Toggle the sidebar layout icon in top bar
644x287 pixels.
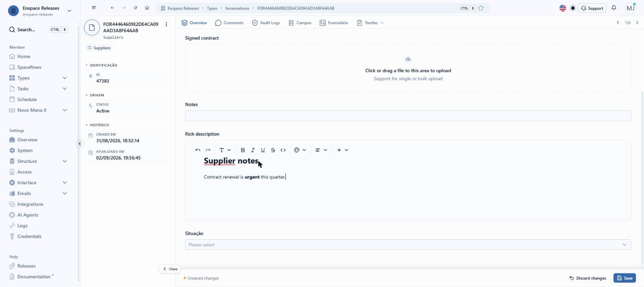click(x=94, y=8)
